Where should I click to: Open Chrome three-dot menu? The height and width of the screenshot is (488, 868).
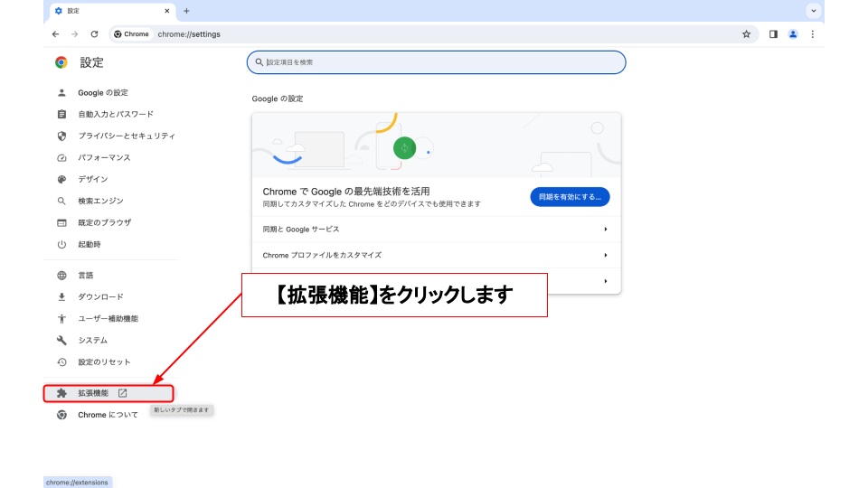click(x=813, y=34)
